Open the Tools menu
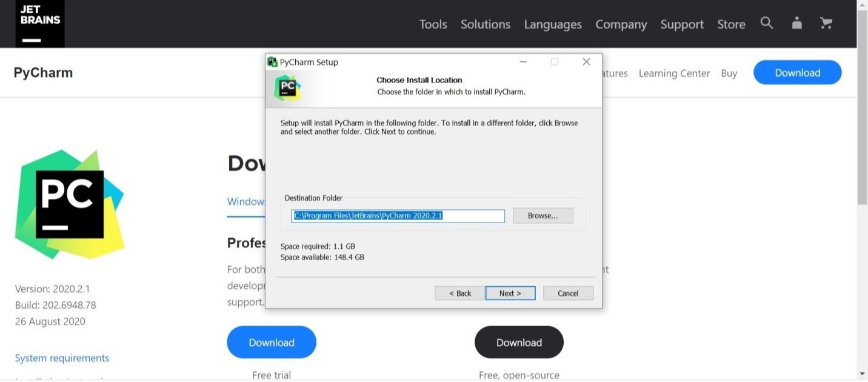868x382 pixels. (433, 24)
